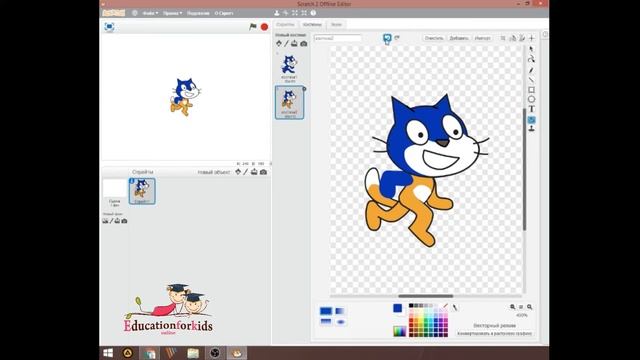Choose radial gradient fill style
This screenshot has height=360, width=640.
tap(340, 322)
